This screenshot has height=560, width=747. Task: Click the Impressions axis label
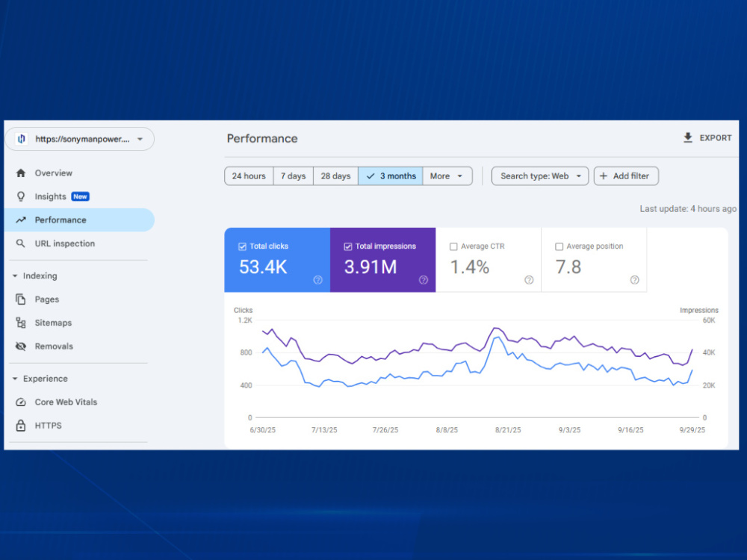(x=699, y=310)
